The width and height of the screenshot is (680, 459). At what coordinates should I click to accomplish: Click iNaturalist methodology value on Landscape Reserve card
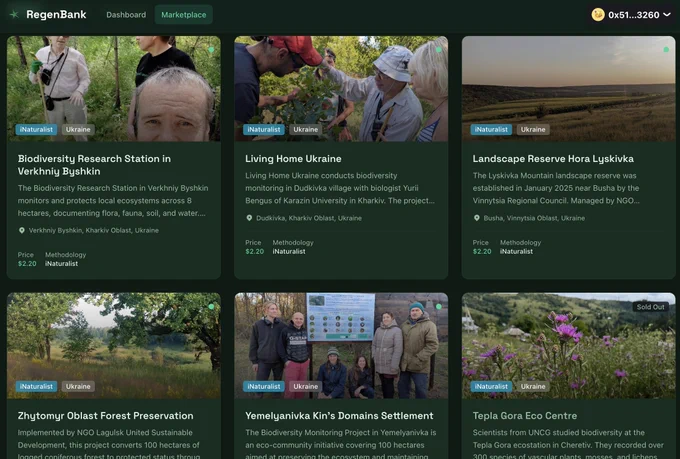(x=516, y=251)
